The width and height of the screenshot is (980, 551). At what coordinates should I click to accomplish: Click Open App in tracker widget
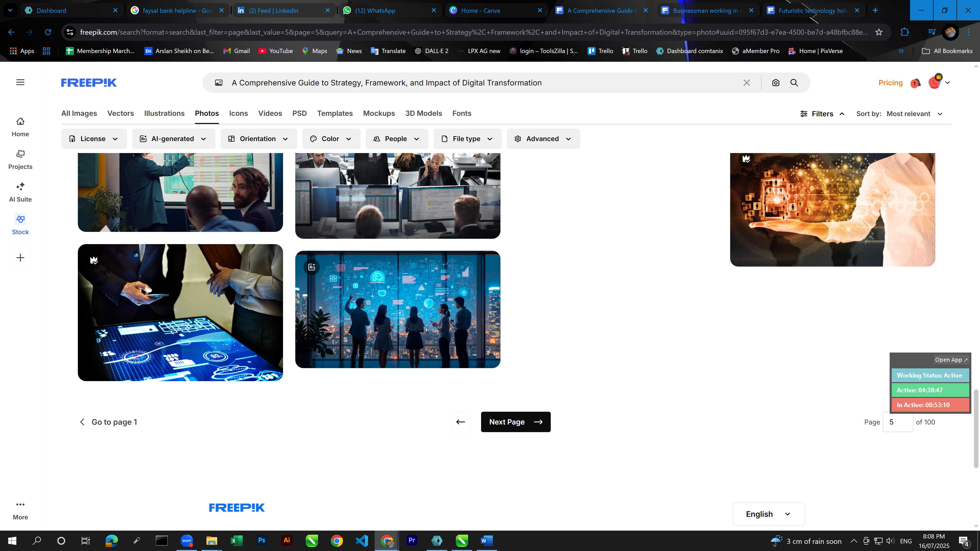pyautogui.click(x=951, y=360)
